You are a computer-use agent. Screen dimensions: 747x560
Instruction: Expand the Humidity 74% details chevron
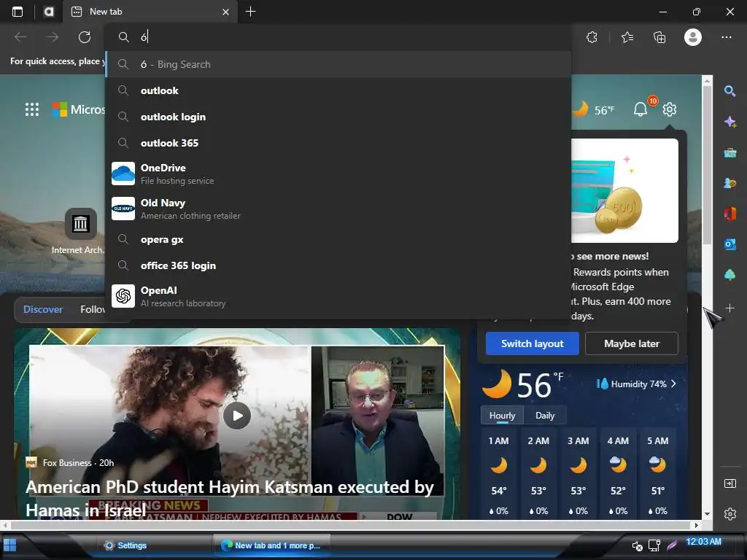pyautogui.click(x=673, y=384)
